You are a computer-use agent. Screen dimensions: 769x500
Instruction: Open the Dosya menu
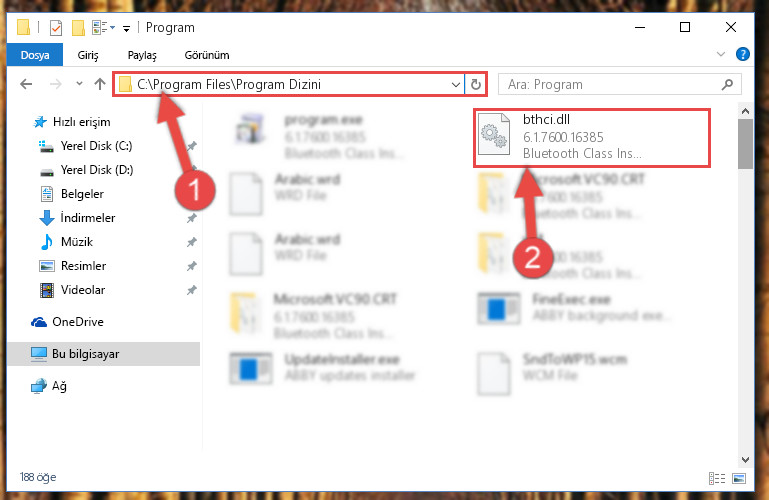point(35,55)
